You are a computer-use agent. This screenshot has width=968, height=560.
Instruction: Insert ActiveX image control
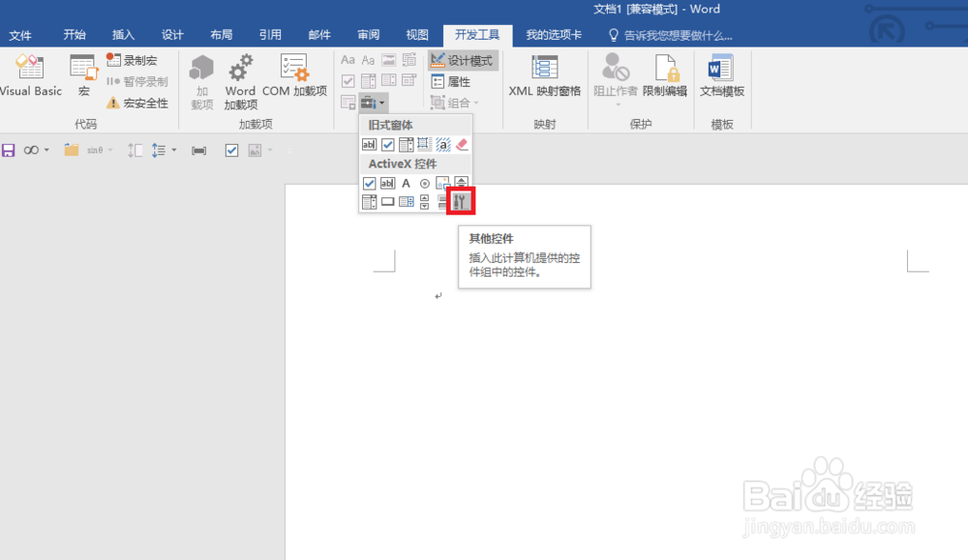coord(442,183)
